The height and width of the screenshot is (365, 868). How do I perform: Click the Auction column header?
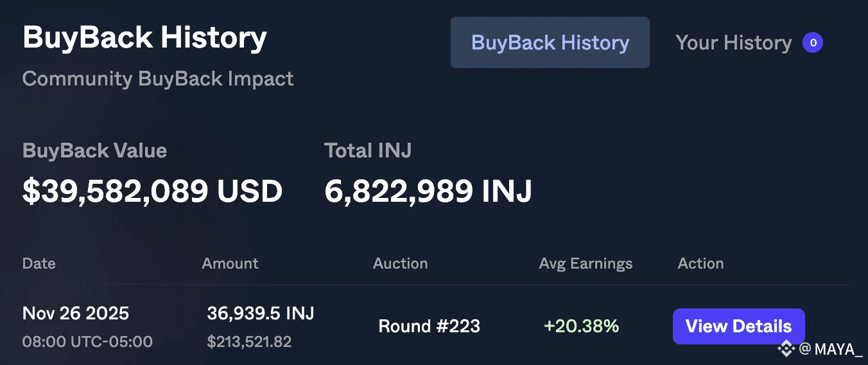coord(400,263)
